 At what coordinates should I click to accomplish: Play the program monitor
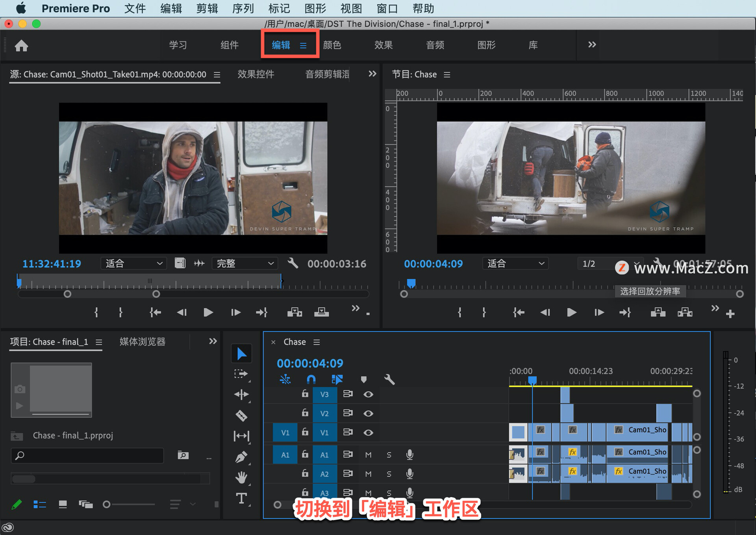tap(571, 313)
